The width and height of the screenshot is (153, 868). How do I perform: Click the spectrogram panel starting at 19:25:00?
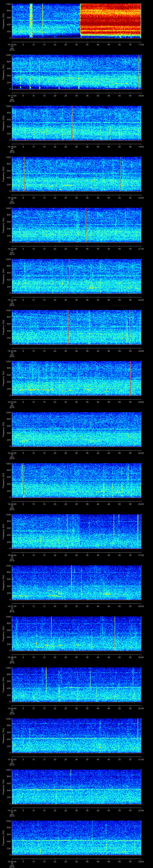[x=76, y=481]
